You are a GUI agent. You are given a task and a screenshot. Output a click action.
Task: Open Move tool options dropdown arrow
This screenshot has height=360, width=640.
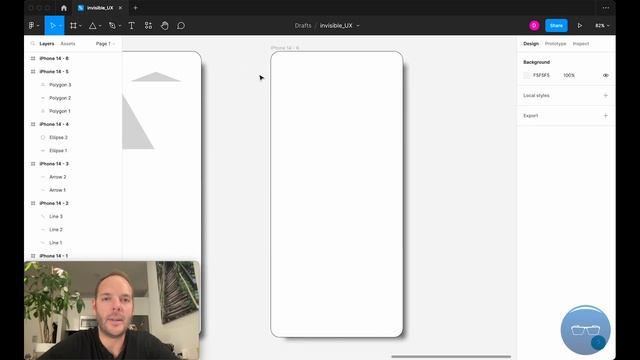point(60,26)
